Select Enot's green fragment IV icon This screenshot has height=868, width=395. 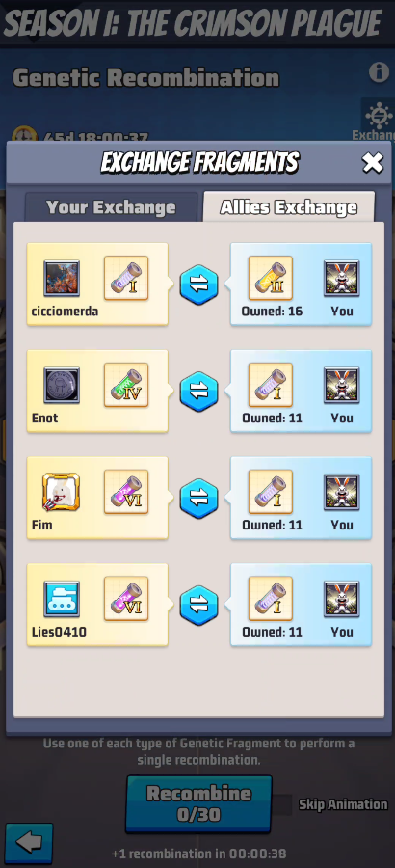pos(126,385)
